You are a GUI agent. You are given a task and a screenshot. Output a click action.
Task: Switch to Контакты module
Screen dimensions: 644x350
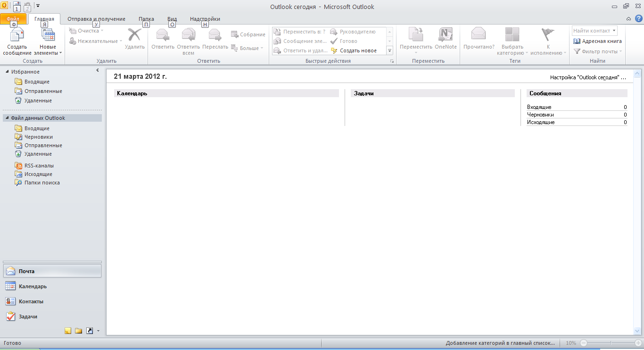pos(52,301)
